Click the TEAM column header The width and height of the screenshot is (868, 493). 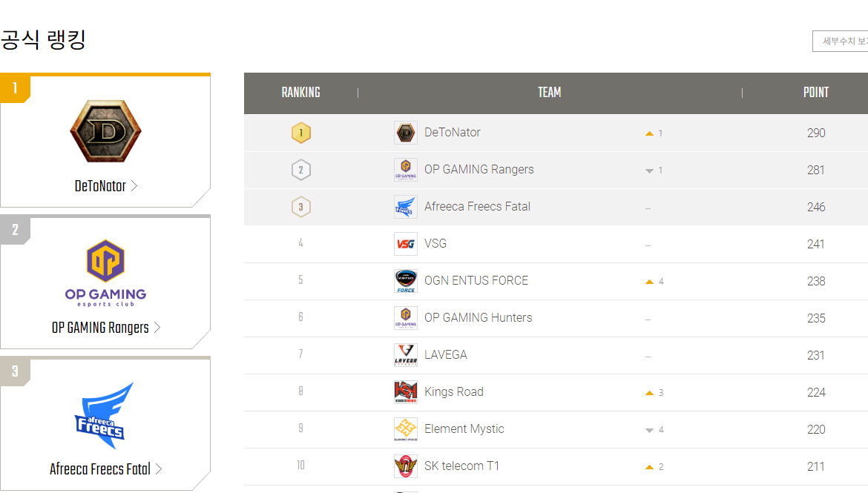[549, 93]
